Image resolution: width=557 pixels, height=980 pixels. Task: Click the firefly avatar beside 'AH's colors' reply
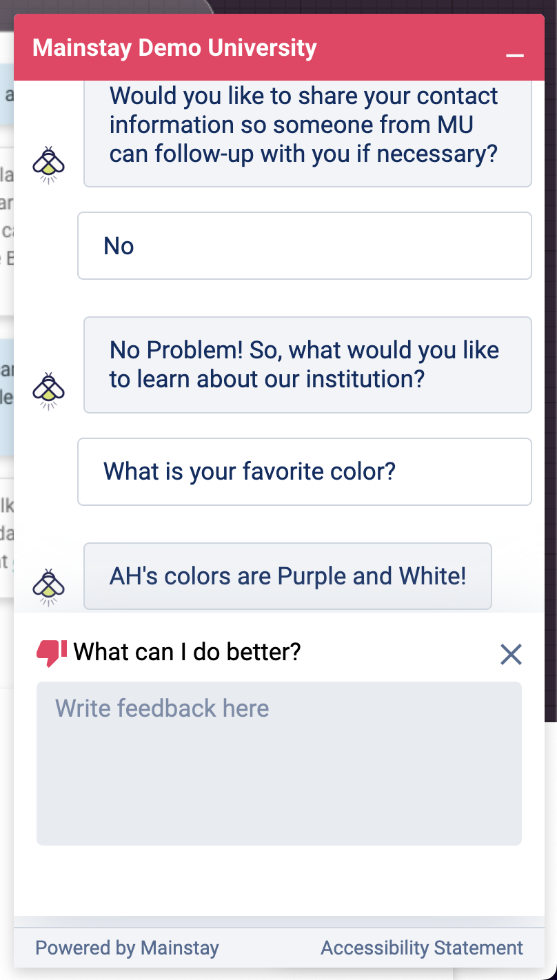(49, 587)
